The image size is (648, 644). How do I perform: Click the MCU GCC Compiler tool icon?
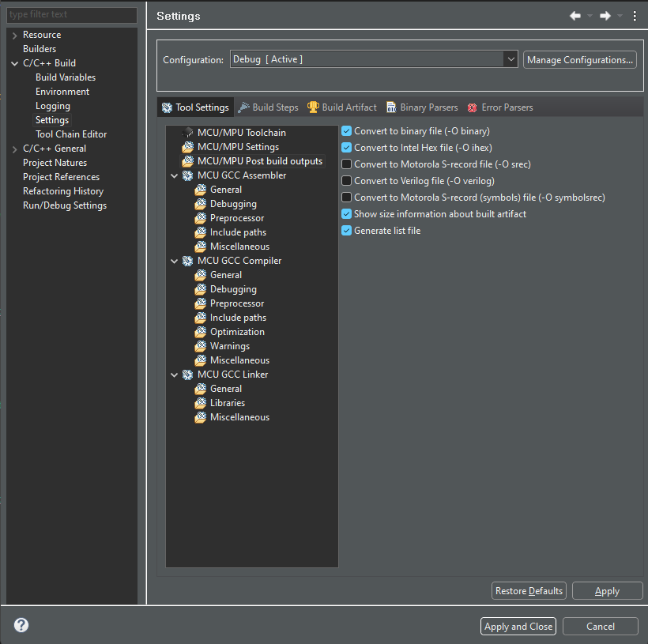(187, 261)
